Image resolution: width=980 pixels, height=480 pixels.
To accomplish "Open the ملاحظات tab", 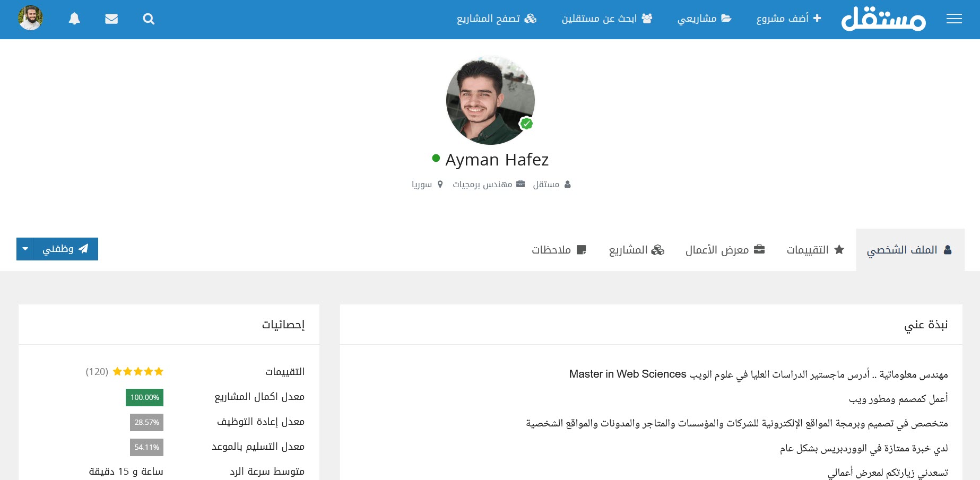I will pyautogui.click(x=559, y=250).
